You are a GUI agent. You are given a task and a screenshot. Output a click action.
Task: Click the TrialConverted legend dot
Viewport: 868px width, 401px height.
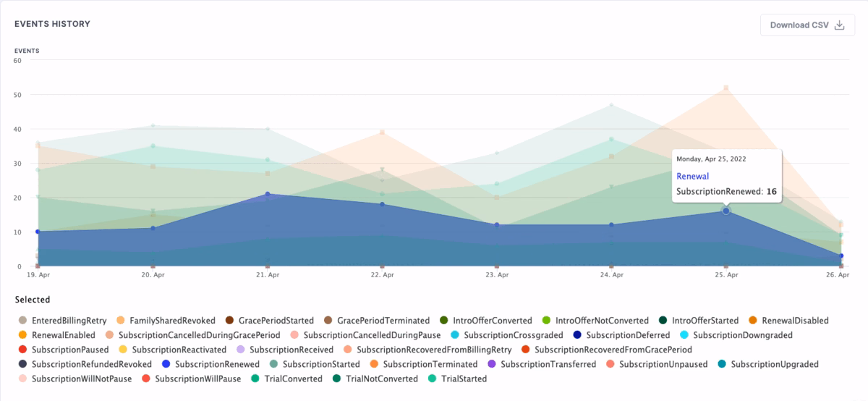(256, 379)
